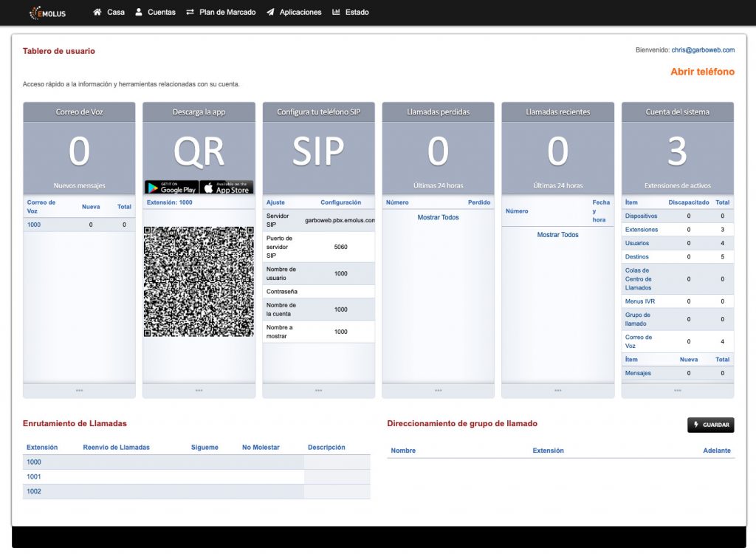This screenshot has height=554, width=756.
Task: Click the SIP port value 5060
Action: (x=340, y=247)
